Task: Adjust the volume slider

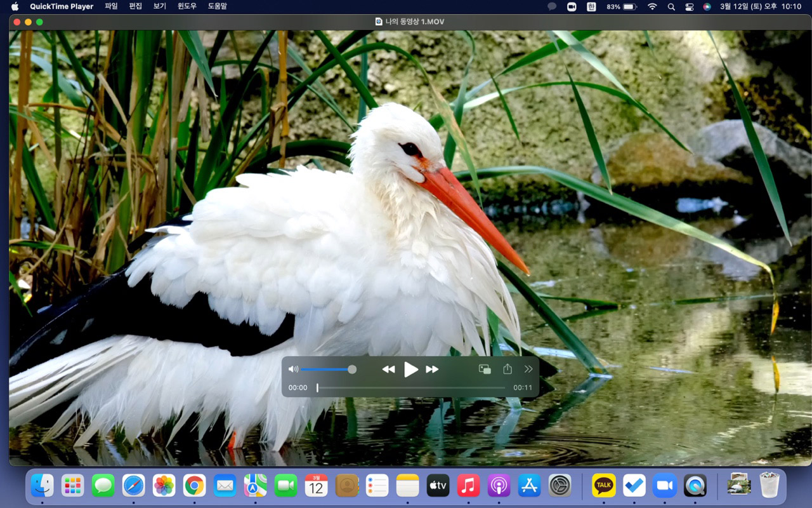Action: pos(328,369)
